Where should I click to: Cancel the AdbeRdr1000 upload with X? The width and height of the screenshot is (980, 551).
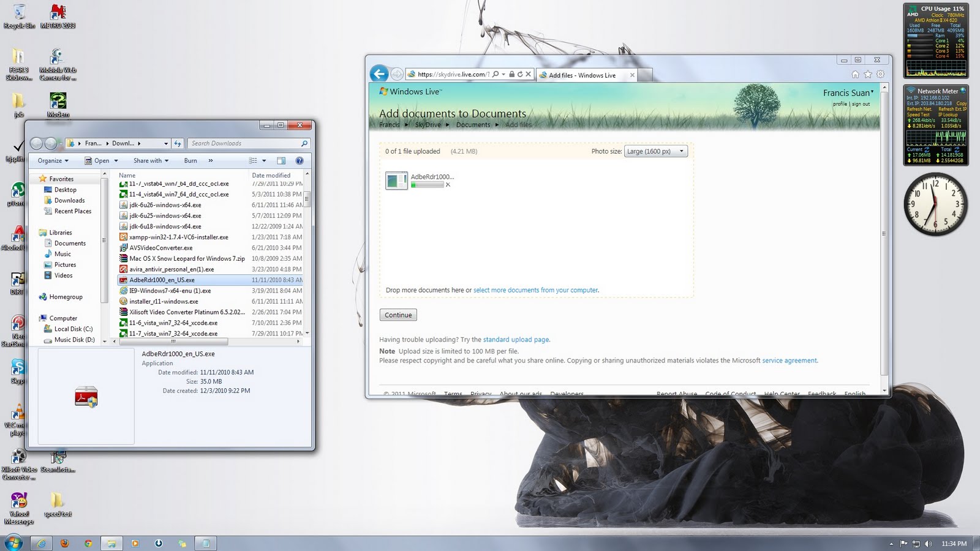448,184
